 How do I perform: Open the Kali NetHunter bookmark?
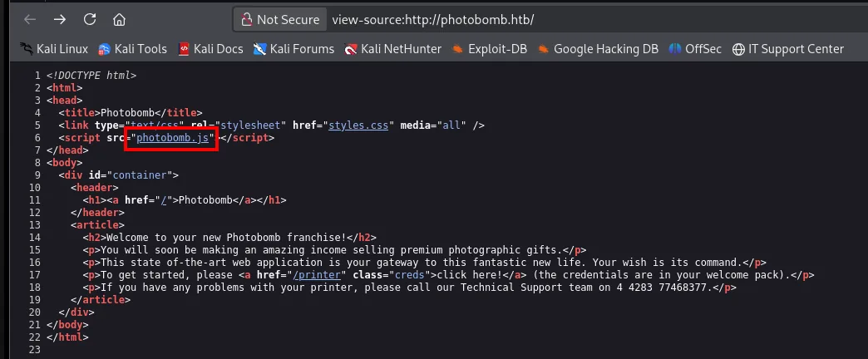(392, 49)
